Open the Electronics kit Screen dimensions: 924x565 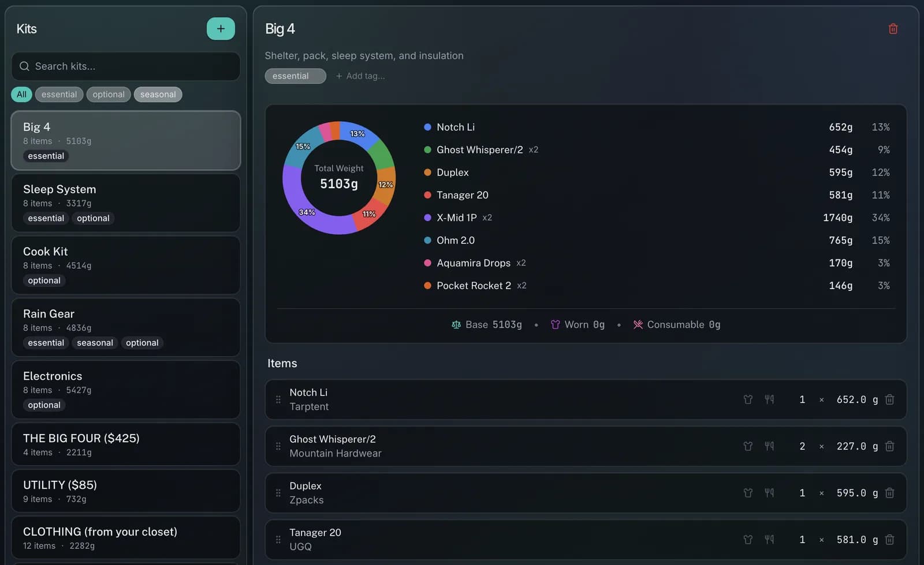pyautogui.click(x=126, y=390)
